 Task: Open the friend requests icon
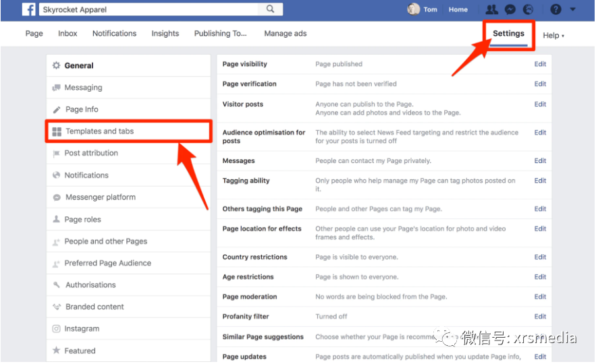pyautogui.click(x=491, y=9)
